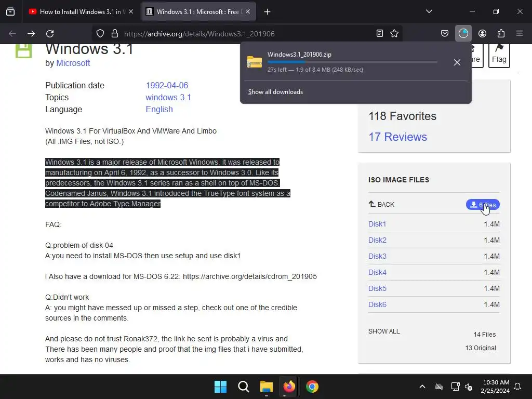Screen dimensions: 532x399
Task: Show all downloads
Action: (x=275, y=92)
